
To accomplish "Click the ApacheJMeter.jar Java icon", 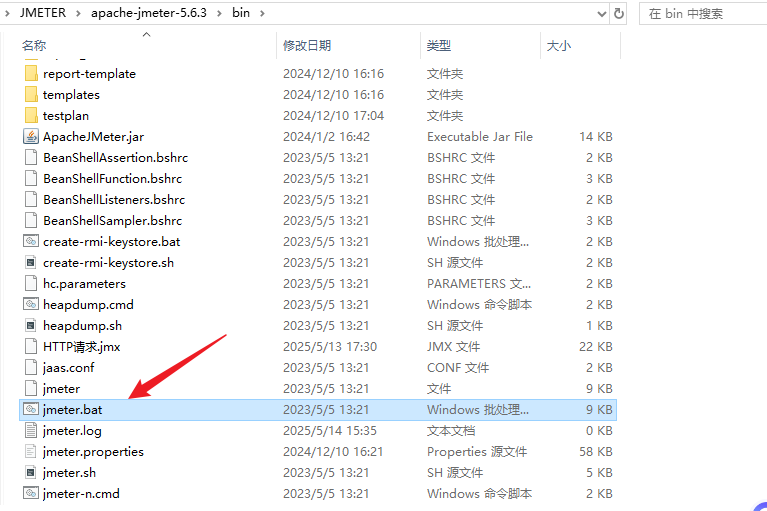I will 31,136.
